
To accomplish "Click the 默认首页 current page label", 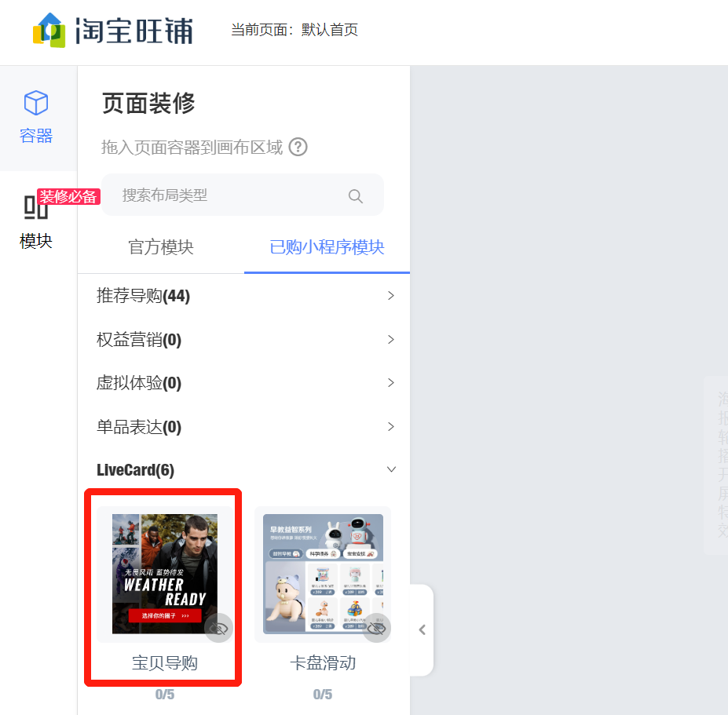I will [330, 30].
